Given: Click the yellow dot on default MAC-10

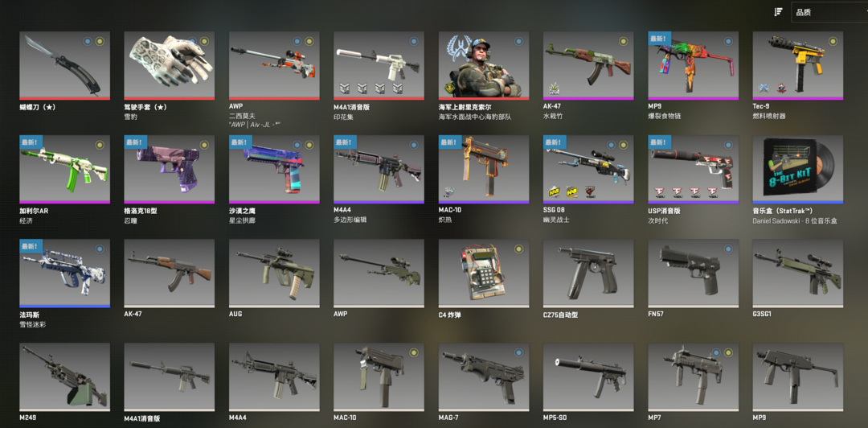Looking at the screenshot, I should click(x=414, y=352).
